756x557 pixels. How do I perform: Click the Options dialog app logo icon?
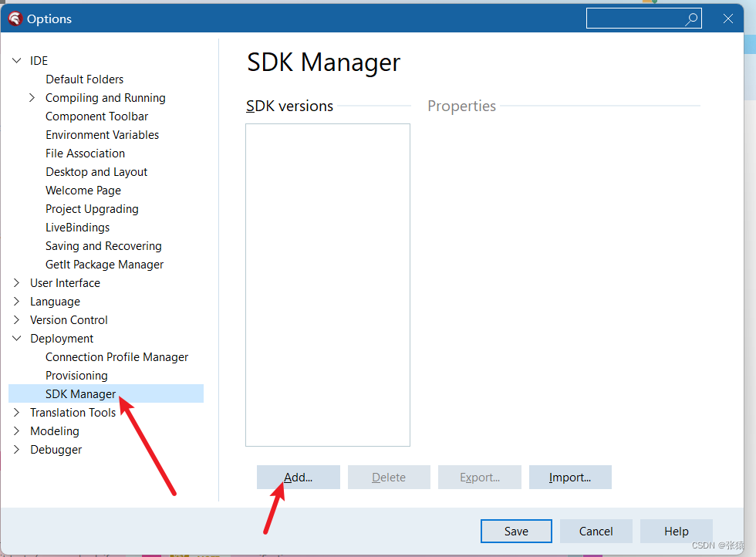(x=15, y=19)
